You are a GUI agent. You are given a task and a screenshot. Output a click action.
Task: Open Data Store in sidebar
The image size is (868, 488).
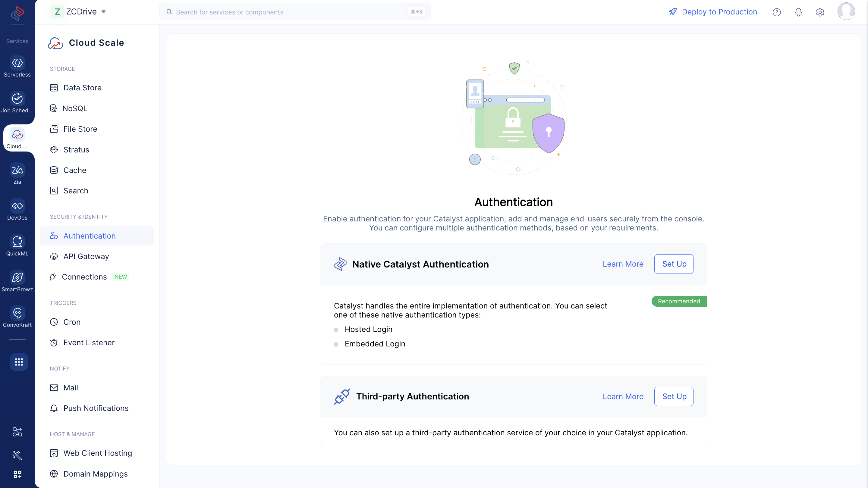[97, 88]
